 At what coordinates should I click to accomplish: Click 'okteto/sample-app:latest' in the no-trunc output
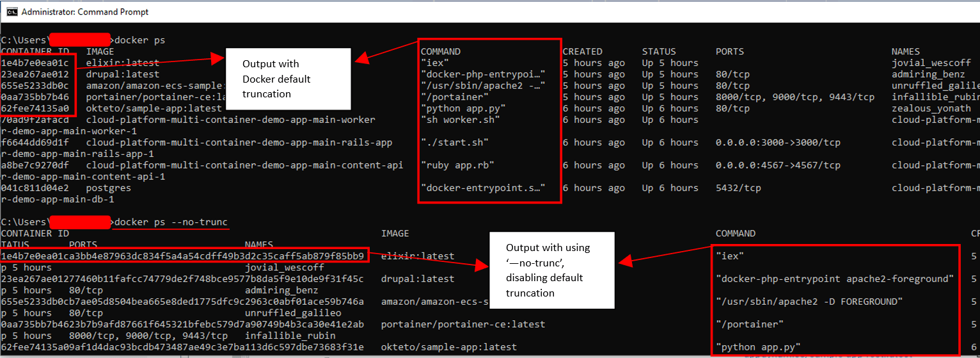pyautogui.click(x=449, y=347)
